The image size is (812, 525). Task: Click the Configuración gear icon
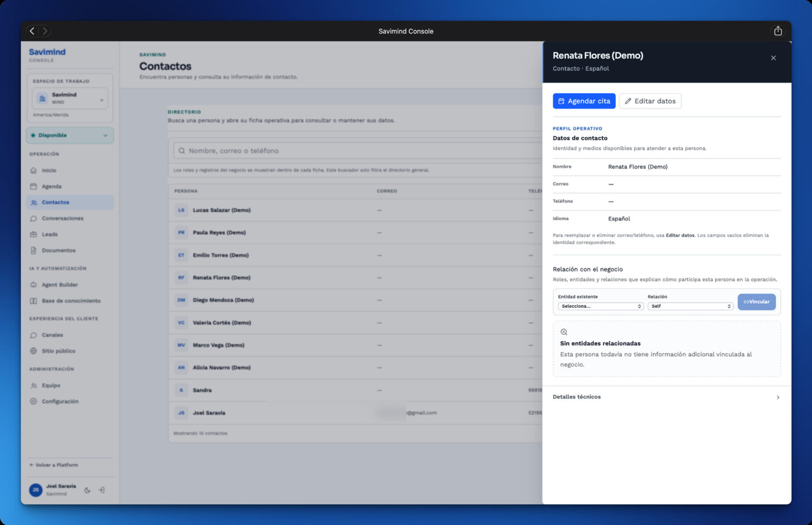coord(33,401)
